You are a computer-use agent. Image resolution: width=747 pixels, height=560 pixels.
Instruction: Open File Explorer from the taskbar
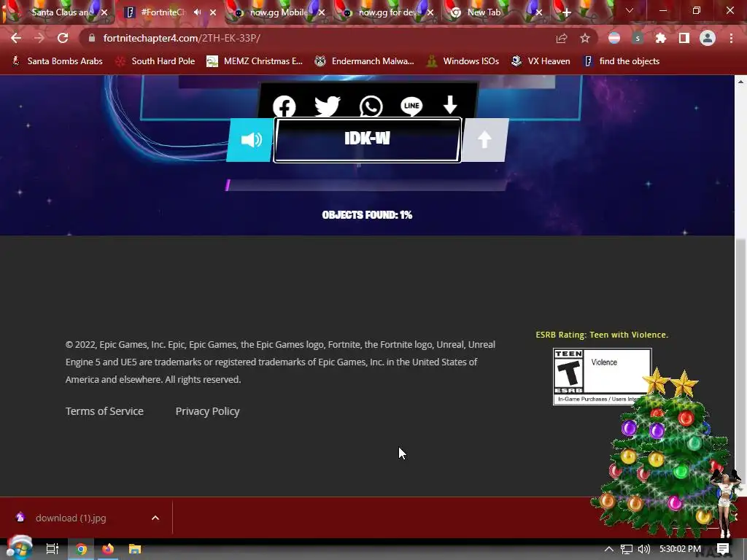[135, 549]
